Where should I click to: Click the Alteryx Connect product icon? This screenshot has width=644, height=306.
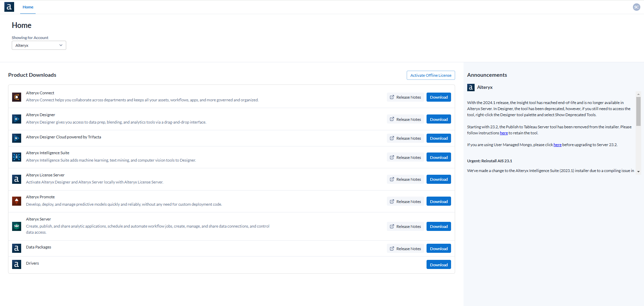16,97
